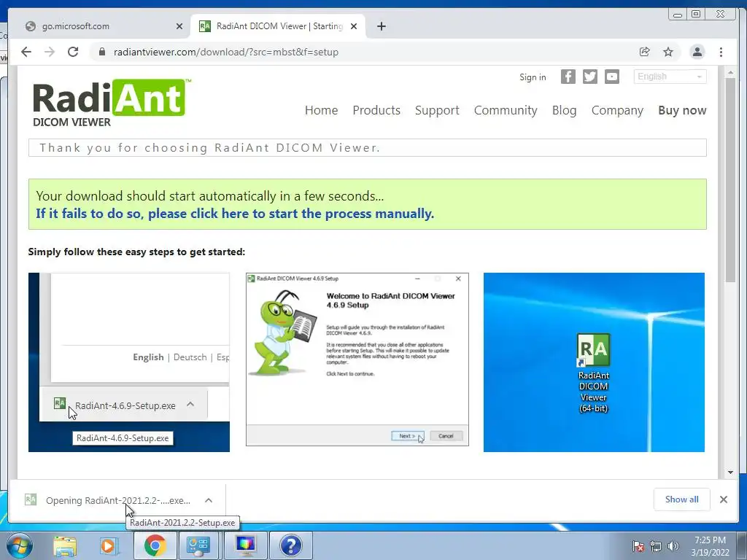Go back to the previous page
The width and height of the screenshot is (747, 560).
(26, 52)
